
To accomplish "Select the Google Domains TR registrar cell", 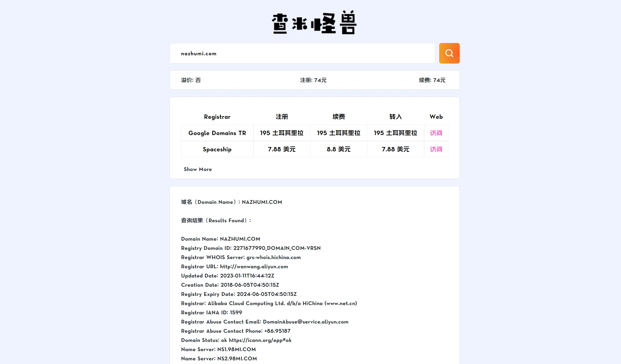I will [217, 133].
